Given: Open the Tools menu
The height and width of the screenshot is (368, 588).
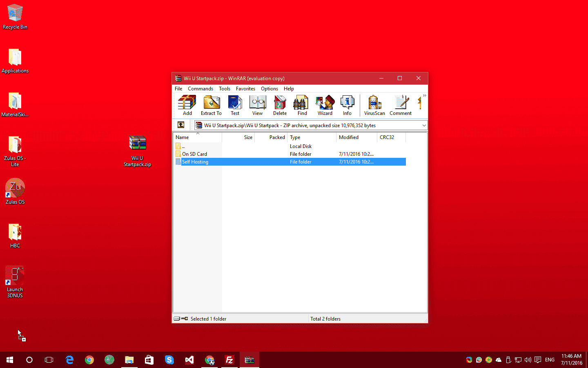Looking at the screenshot, I should (225, 89).
